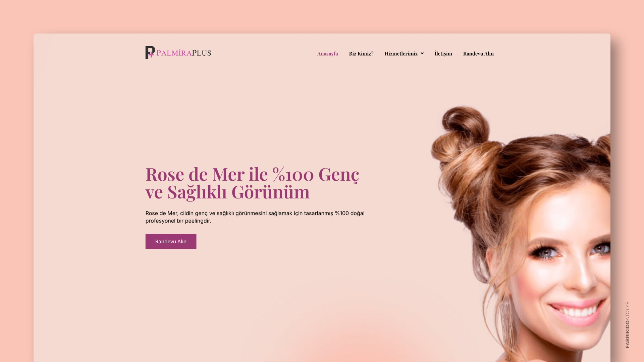Click the vertical FABRIKIDOATOLYE watermark

click(x=627, y=325)
